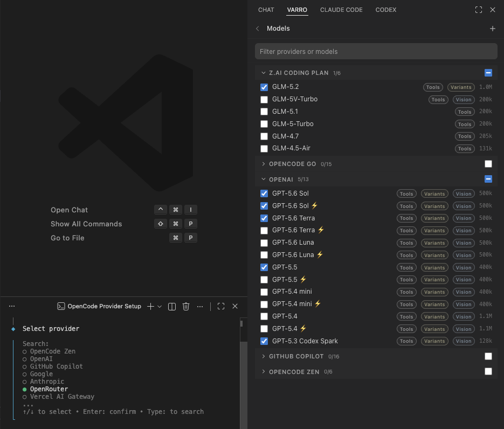
Task: Click the Go to File label
Action: pos(67,238)
